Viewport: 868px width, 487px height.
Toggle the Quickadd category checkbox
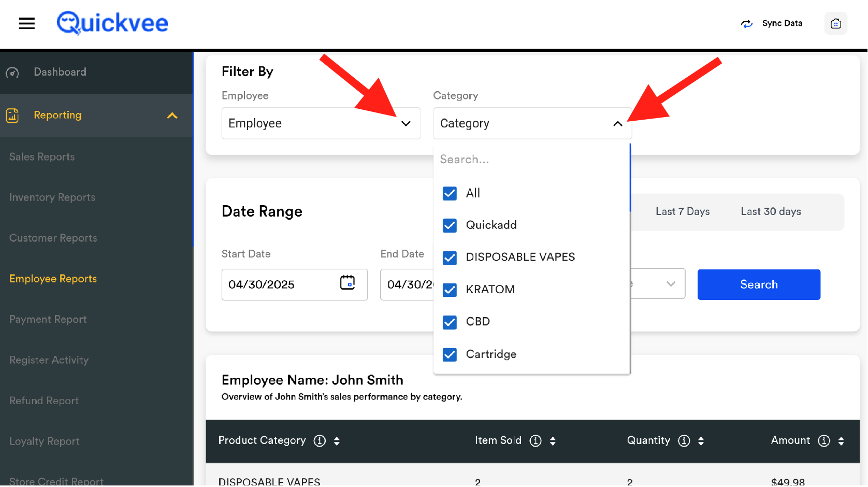point(450,226)
